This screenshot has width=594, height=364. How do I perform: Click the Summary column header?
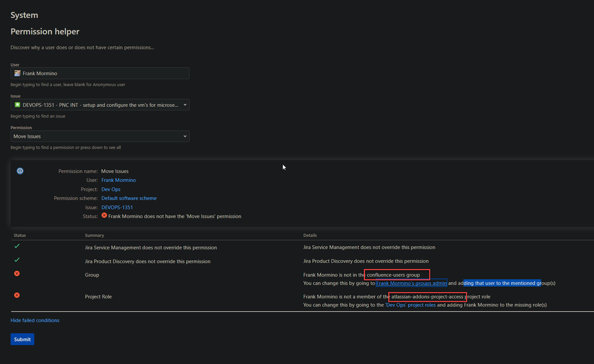coord(95,235)
